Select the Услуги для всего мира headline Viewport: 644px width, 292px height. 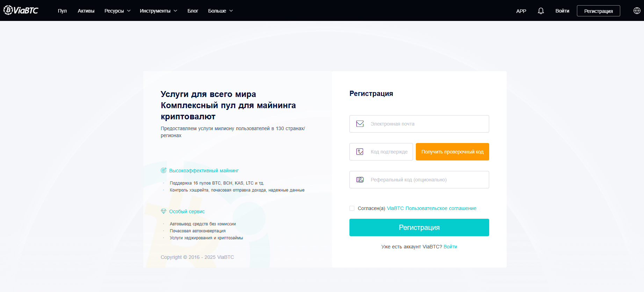pyautogui.click(x=208, y=94)
